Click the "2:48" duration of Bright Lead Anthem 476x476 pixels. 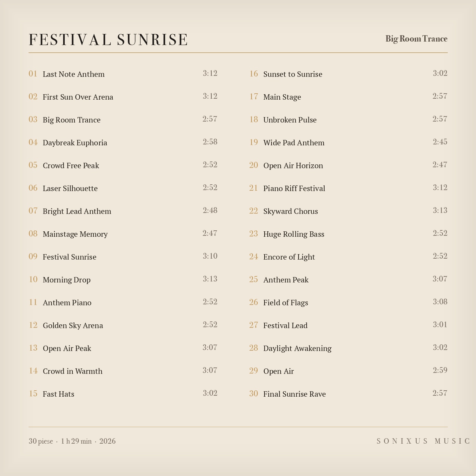click(x=210, y=210)
